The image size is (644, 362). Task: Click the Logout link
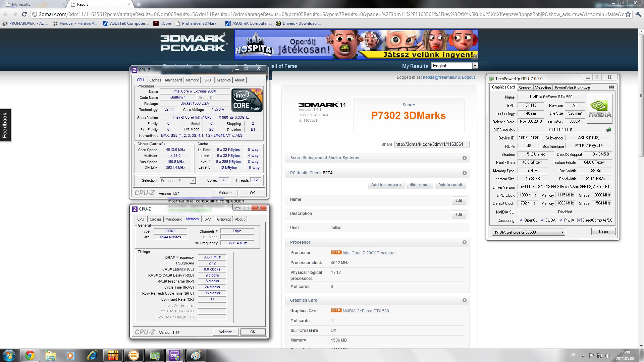click(x=468, y=77)
